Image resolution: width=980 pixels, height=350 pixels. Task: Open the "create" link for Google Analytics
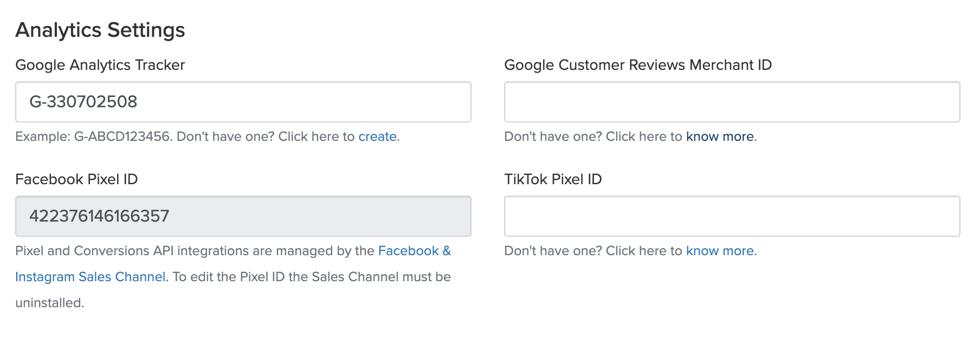(x=377, y=137)
